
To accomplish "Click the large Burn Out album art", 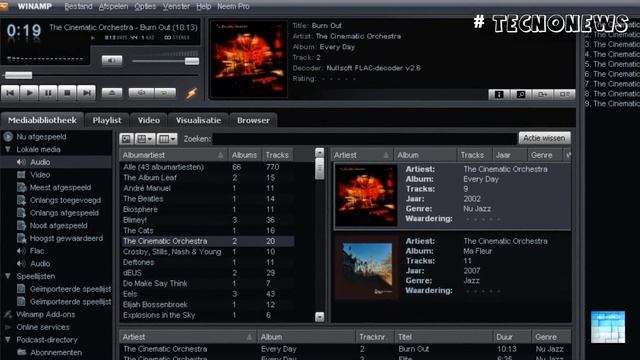I will (x=249, y=59).
